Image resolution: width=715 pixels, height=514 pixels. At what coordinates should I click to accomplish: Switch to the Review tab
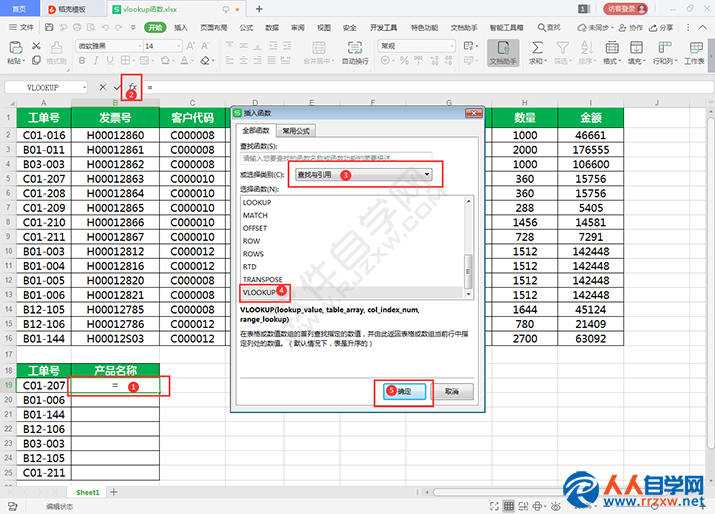298,28
